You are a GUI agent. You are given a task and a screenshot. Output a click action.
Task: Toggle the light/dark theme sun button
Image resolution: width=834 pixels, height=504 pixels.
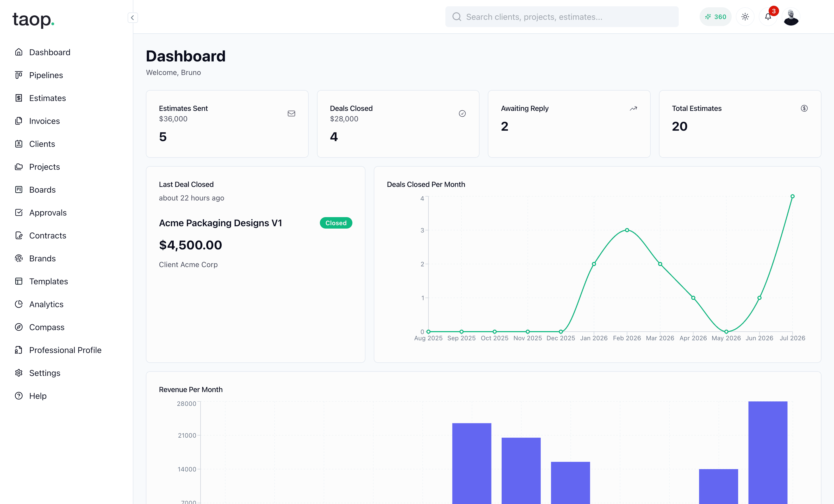745,17
